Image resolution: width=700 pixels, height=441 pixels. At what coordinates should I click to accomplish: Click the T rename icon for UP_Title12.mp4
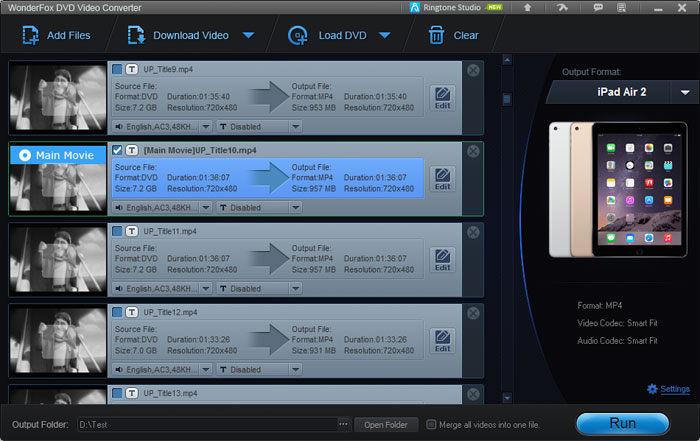(132, 312)
